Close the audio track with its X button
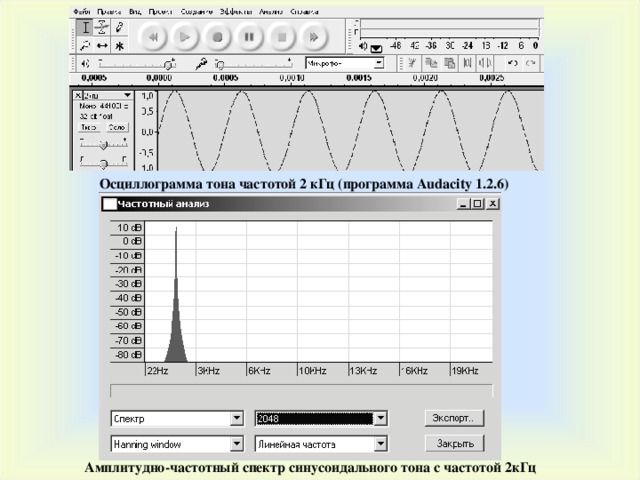This screenshot has height=480, width=640. [x=78, y=96]
